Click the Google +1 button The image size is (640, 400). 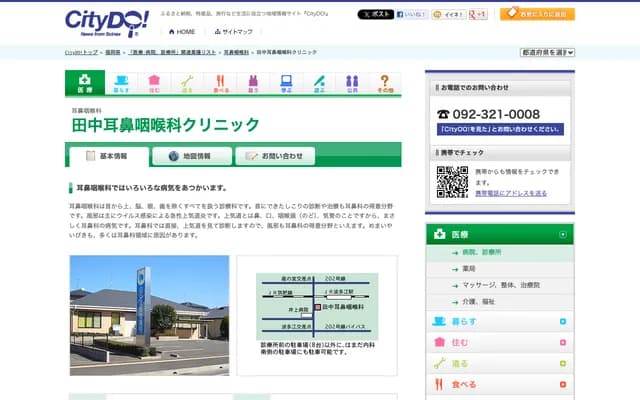[x=478, y=14]
